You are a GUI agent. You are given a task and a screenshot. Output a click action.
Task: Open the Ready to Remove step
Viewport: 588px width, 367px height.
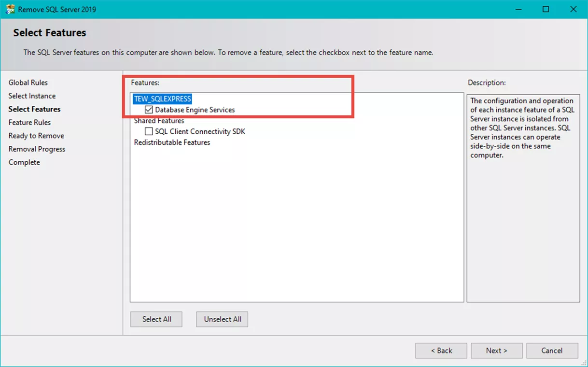click(x=36, y=136)
